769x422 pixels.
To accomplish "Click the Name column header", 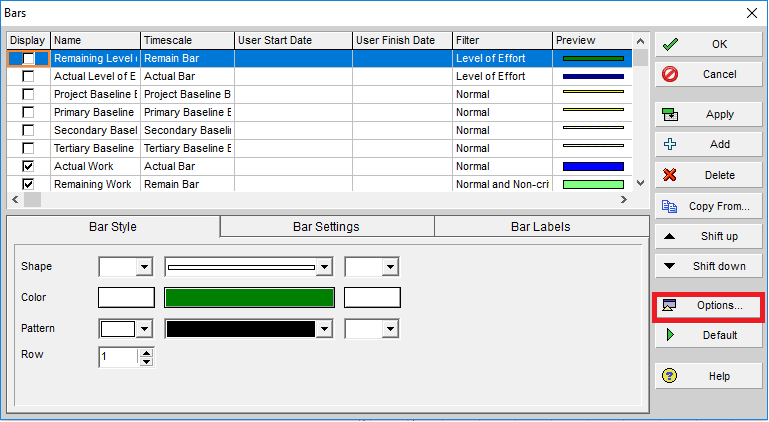I will 95,40.
